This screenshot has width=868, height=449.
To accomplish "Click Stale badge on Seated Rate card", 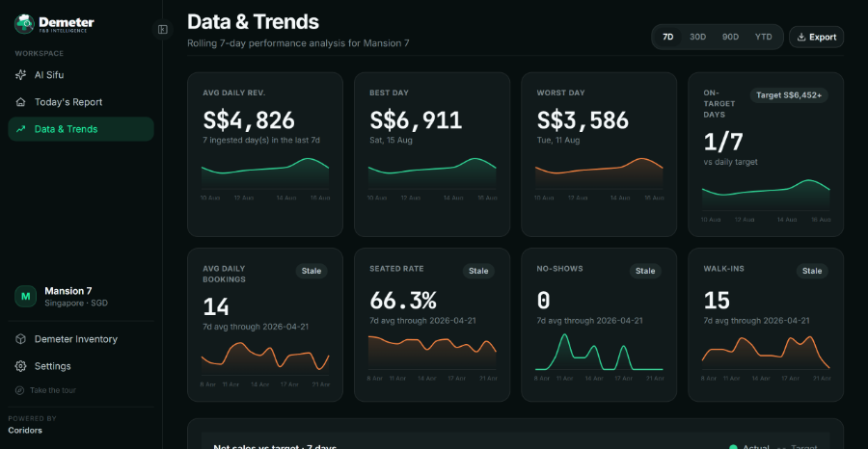I will [478, 271].
